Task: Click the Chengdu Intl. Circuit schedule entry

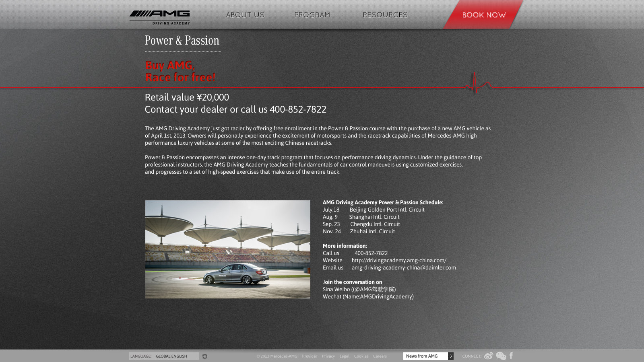Action: (x=375, y=224)
